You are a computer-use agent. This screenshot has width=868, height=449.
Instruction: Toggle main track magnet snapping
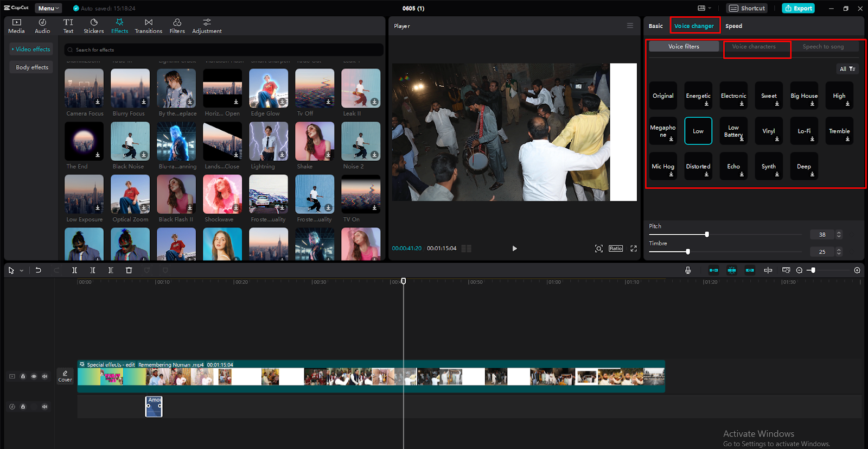click(714, 270)
